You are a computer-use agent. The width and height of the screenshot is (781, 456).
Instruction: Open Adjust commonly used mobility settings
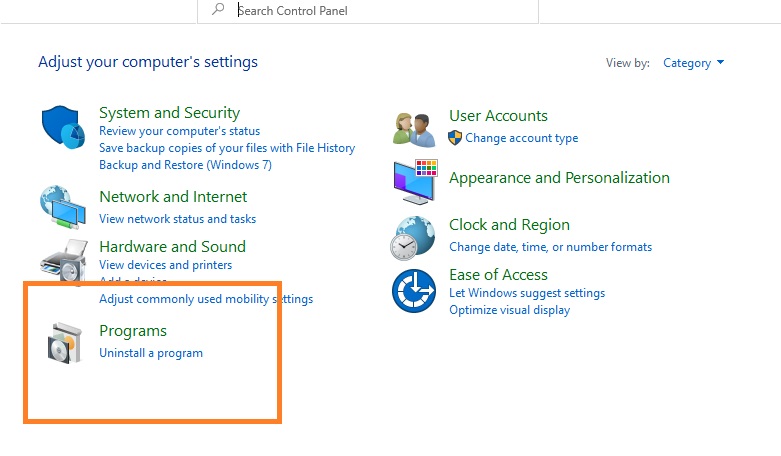(206, 299)
